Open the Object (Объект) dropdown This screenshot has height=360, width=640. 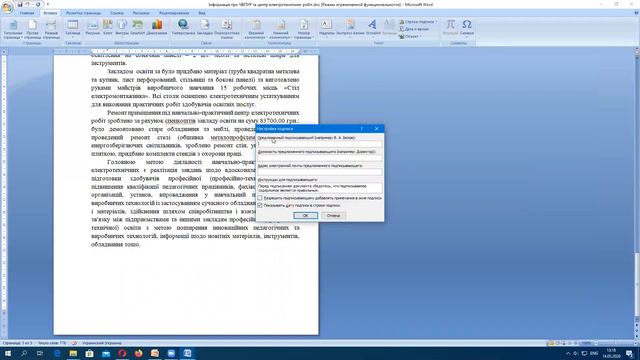[x=410, y=36]
